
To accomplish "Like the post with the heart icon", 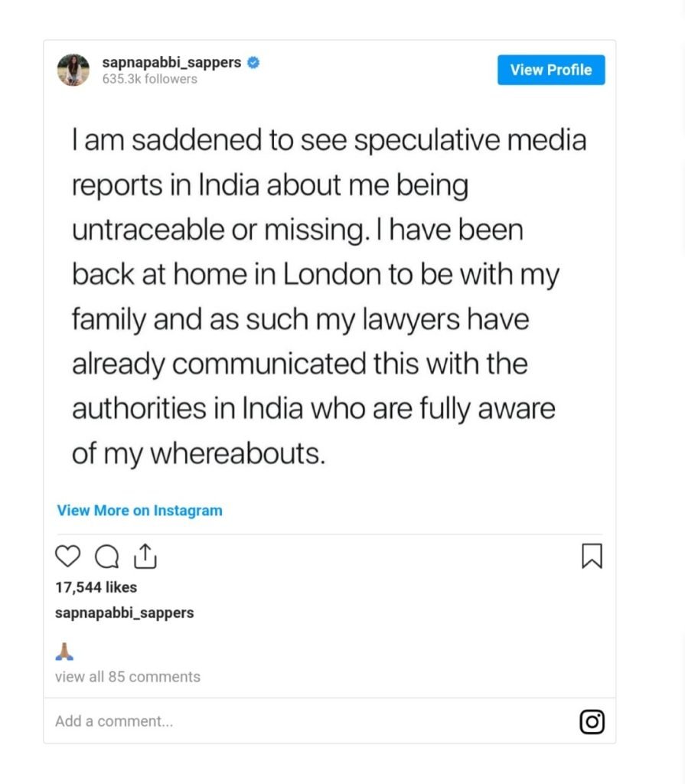I will pyautogui.click(x=67, y=557).
